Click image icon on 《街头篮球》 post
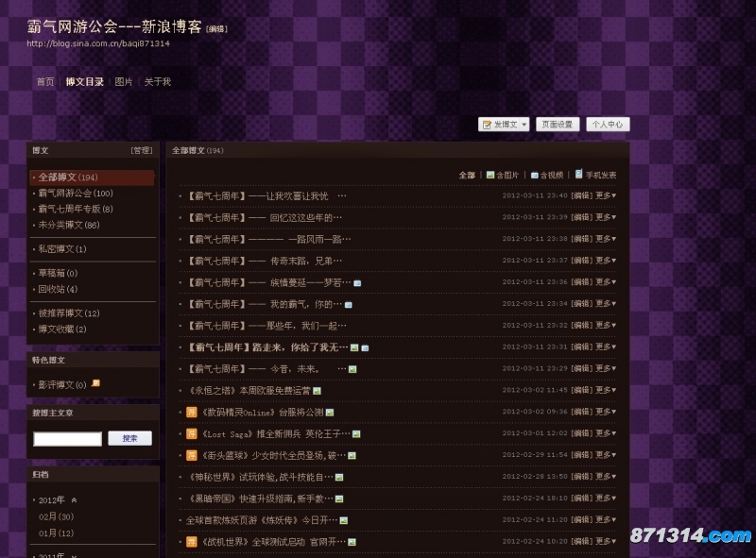This screenshot has width=756, height=558. tap(352, 456)
